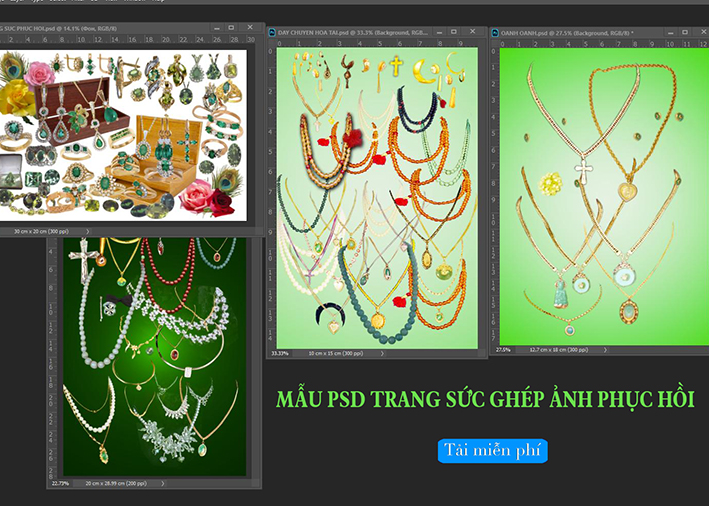Click the ruler origin corner in DAY CHUYEN HOA TAI window

(x=271, y=43)
